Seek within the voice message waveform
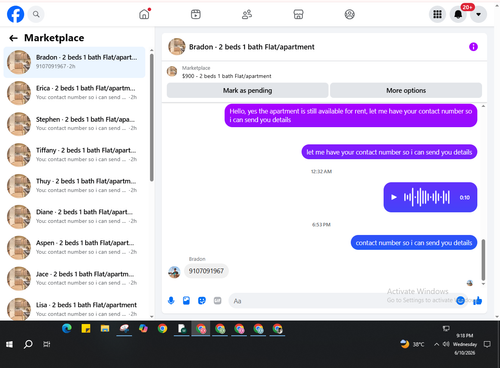Screen dimensions: 500x368 (427, 197)
